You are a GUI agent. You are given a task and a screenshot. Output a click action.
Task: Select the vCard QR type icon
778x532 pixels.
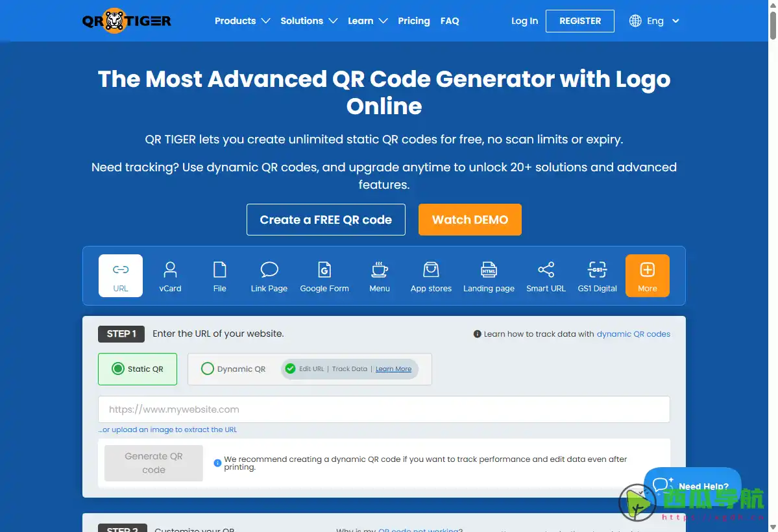(170, 276)
